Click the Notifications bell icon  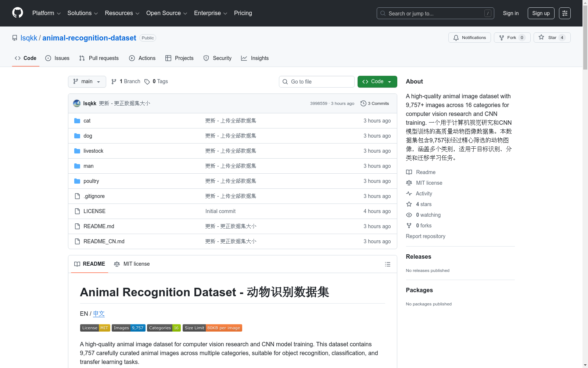pyautogui.click(x=456, y=38)
